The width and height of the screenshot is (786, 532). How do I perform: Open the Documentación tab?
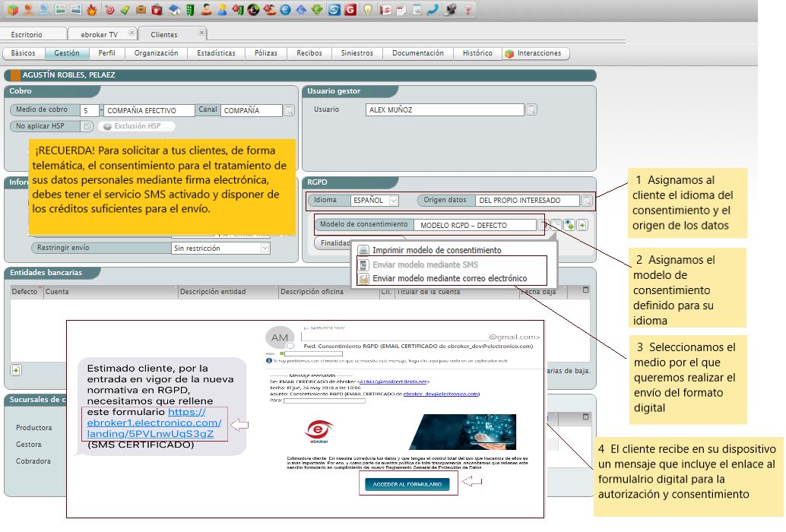(417, 53)
